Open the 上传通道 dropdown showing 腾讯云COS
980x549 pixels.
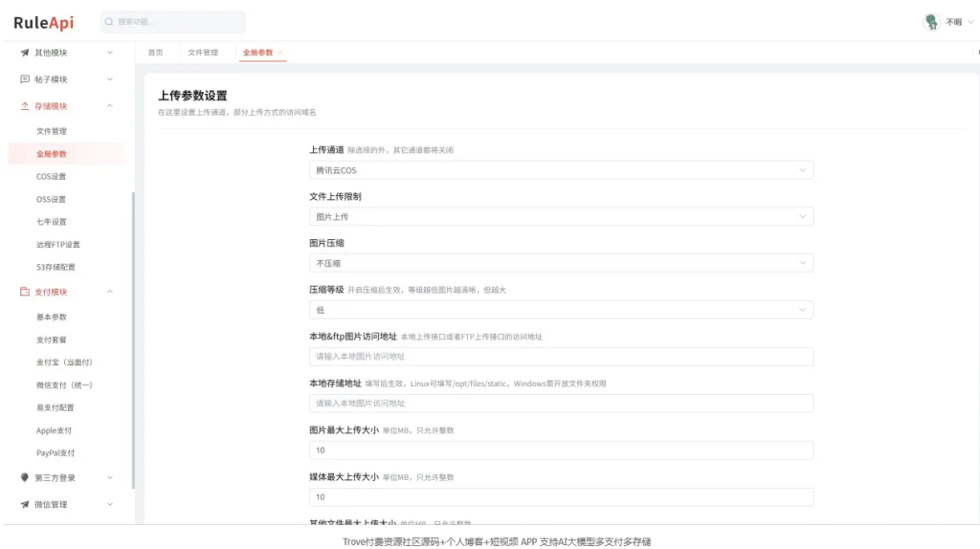(561, 170)
